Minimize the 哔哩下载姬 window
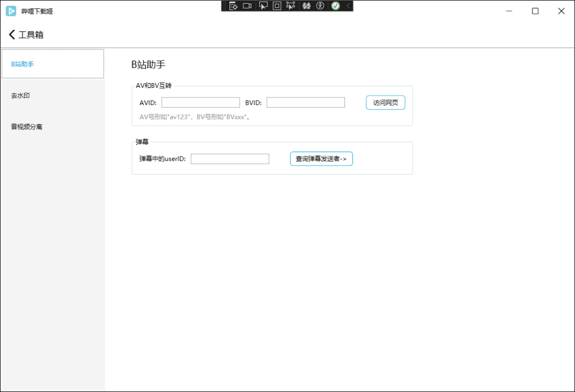 pyautogui.click(x=509, y=11)
